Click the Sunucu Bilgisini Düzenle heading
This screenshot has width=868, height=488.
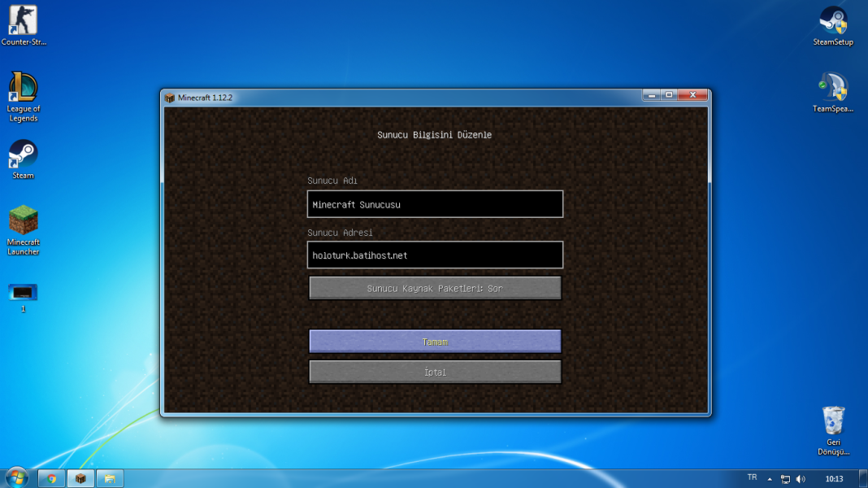pyautogui.click(x=435, y=134)
